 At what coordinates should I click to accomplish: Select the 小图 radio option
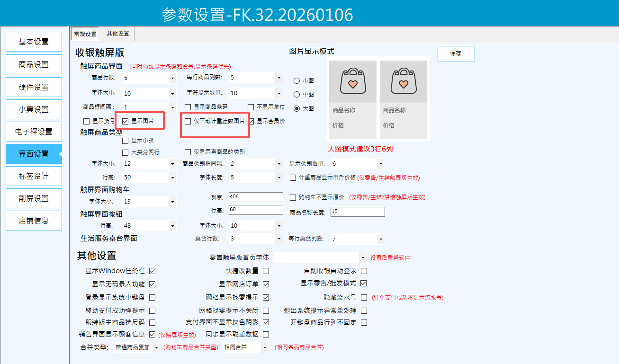coord(297,81)
